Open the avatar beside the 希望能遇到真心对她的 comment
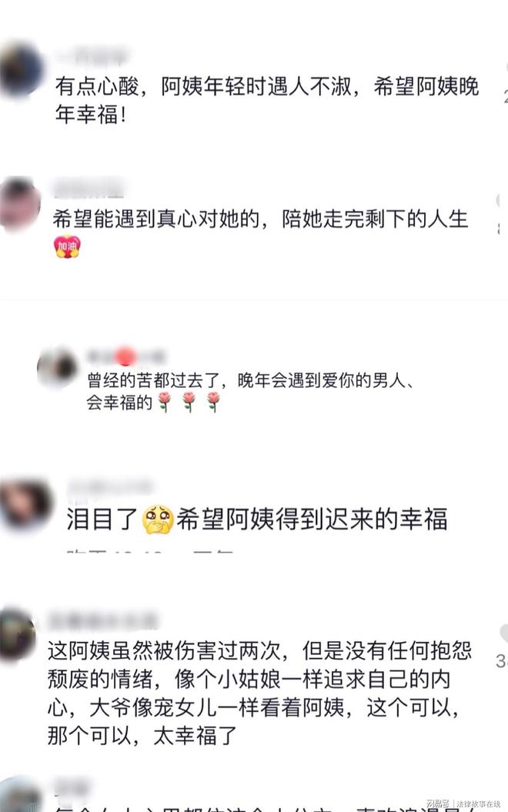Screen dimensions: 508x812 18,203
